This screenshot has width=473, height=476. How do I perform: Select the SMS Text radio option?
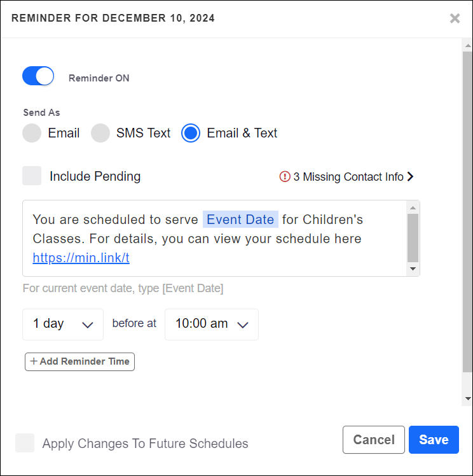[x=100, y=133]
